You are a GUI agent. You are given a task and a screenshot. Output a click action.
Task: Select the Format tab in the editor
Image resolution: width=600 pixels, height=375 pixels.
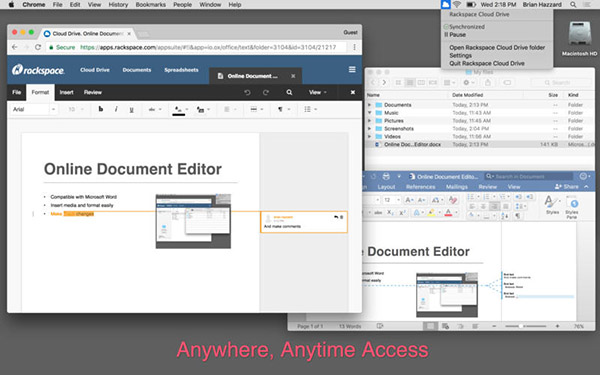(x=40, y=92)
